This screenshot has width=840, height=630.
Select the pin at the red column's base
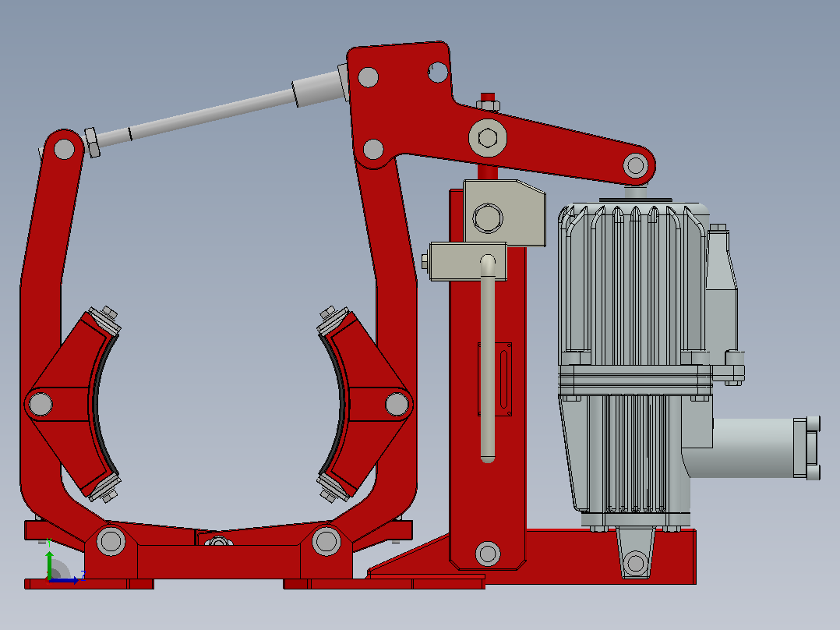click(488, 554)
